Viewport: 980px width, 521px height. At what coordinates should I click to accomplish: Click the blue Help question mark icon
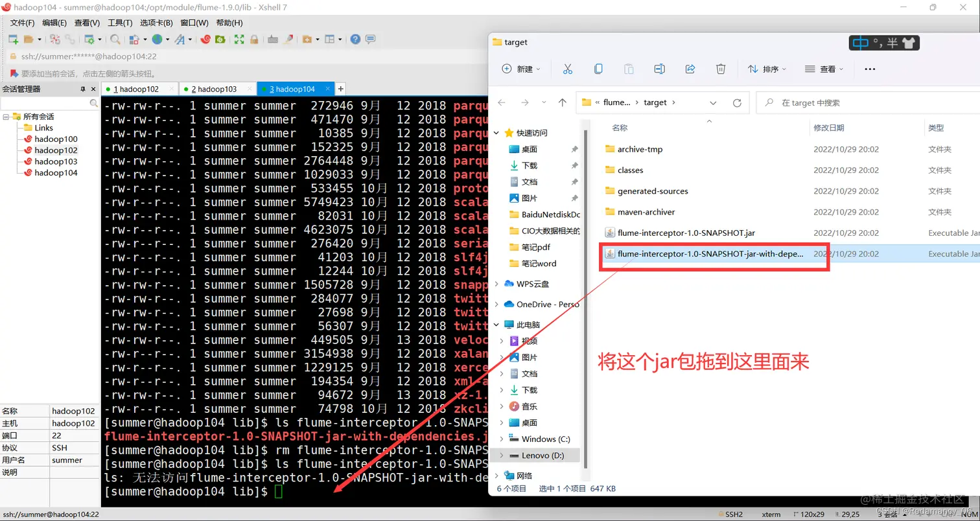point(355,40)
